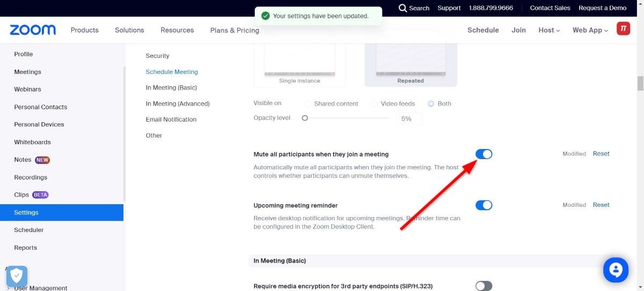Click the In Meeting (Basic) section header
The image size is (644, 291).
280,261
